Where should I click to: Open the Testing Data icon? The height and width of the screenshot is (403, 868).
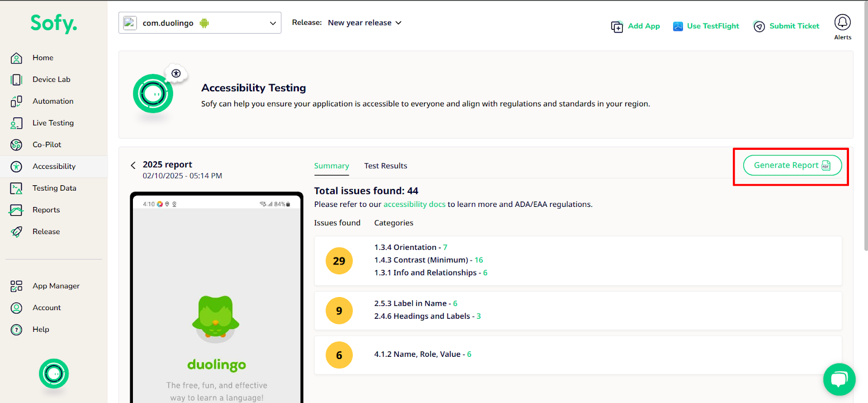click(x=16, y=188)
